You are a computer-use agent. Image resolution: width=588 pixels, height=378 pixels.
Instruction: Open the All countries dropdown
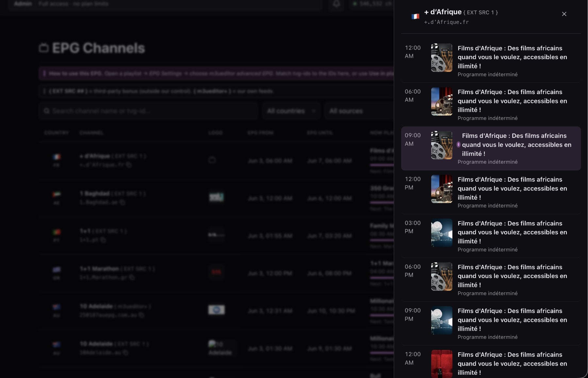coord(291,111)
